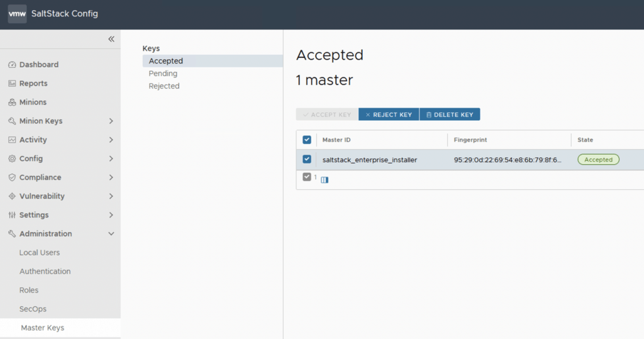Expand the Activity submenu chevron
The width and height of the screenshot is (644, 339).
[111, 140]
